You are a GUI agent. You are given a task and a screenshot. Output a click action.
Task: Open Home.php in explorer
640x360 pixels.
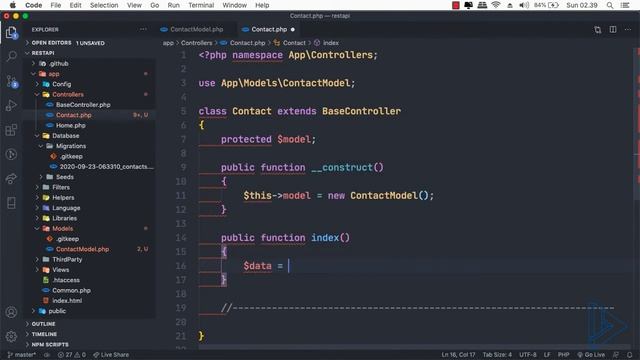coord(71,125)
